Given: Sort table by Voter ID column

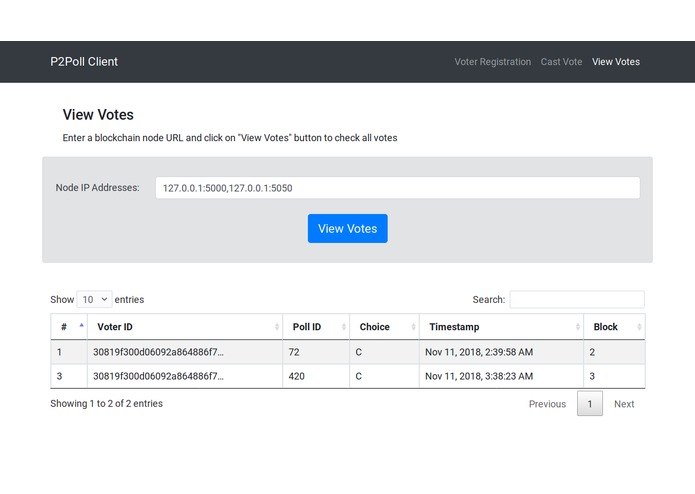Looking at the screenshot, I should (x=185, y=327).
